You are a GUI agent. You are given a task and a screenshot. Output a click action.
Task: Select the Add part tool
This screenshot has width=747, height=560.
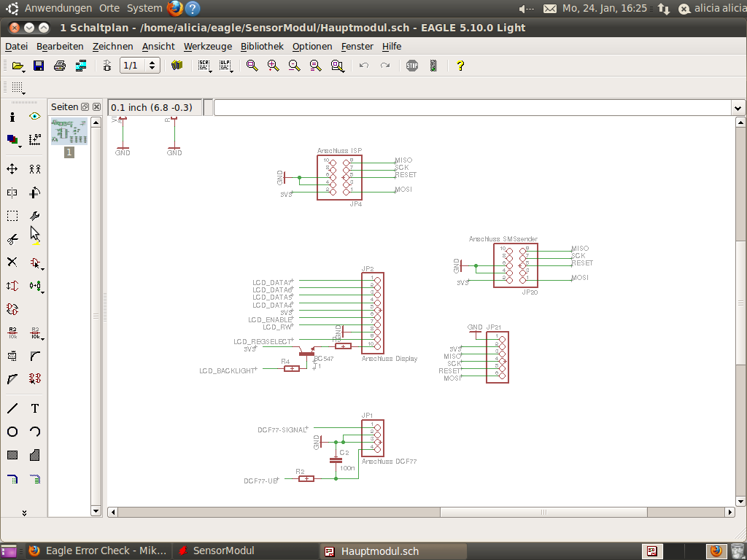coord(35,262)
